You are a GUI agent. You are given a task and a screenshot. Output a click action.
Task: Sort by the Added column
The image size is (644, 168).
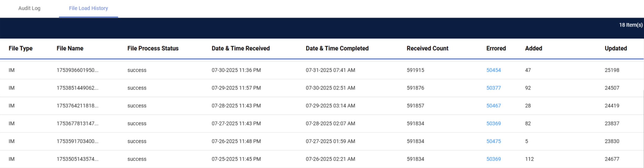[533, 48]
